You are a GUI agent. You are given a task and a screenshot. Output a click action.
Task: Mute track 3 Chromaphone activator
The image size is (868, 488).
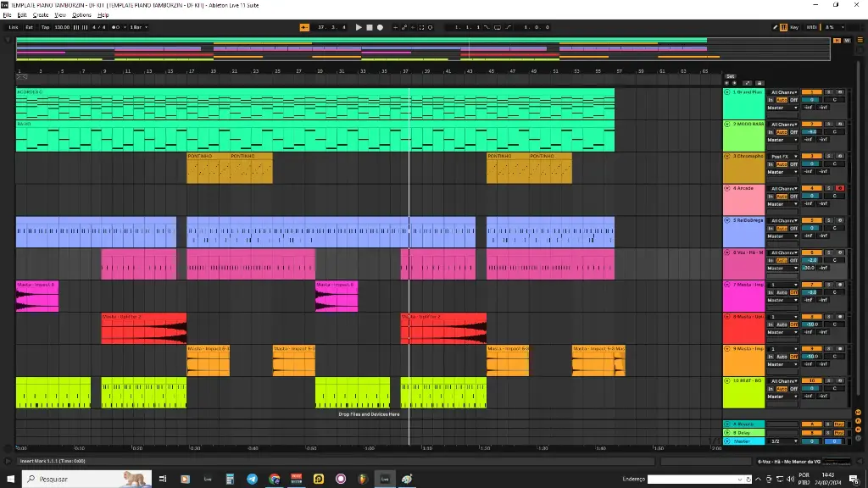[x=812, y=157]
